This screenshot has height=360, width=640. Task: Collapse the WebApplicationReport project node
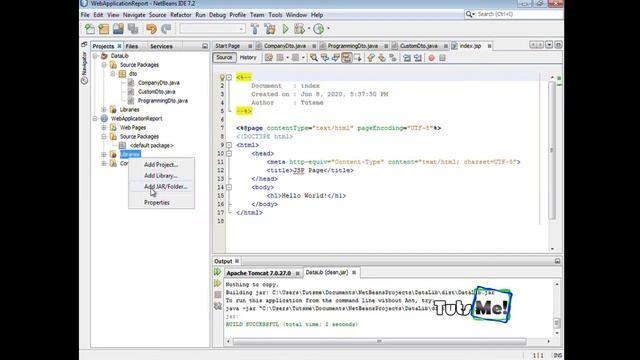pos(95,119)
